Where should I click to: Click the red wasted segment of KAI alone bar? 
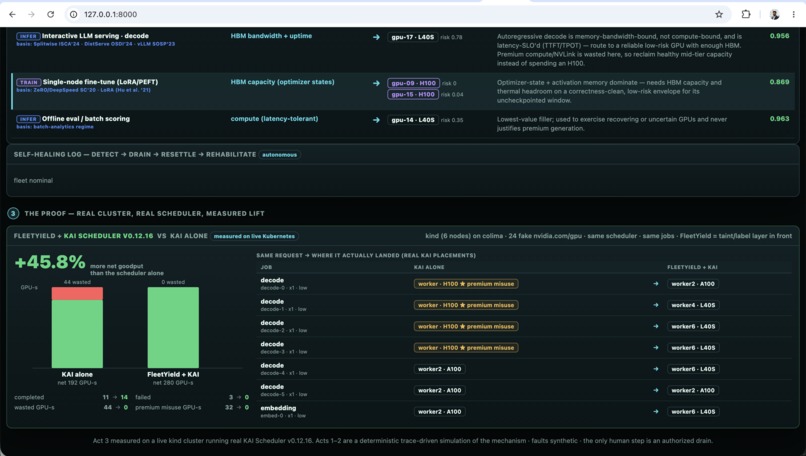click(77, 294)
